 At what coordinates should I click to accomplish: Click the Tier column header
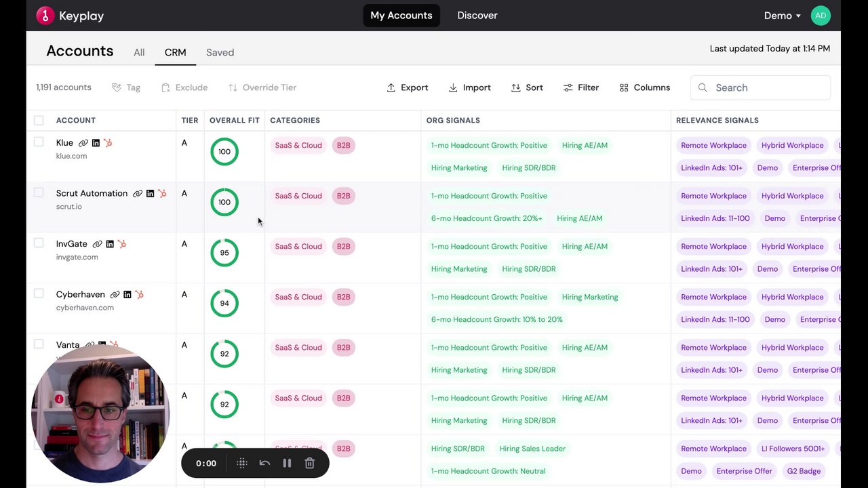pos(190,121)
